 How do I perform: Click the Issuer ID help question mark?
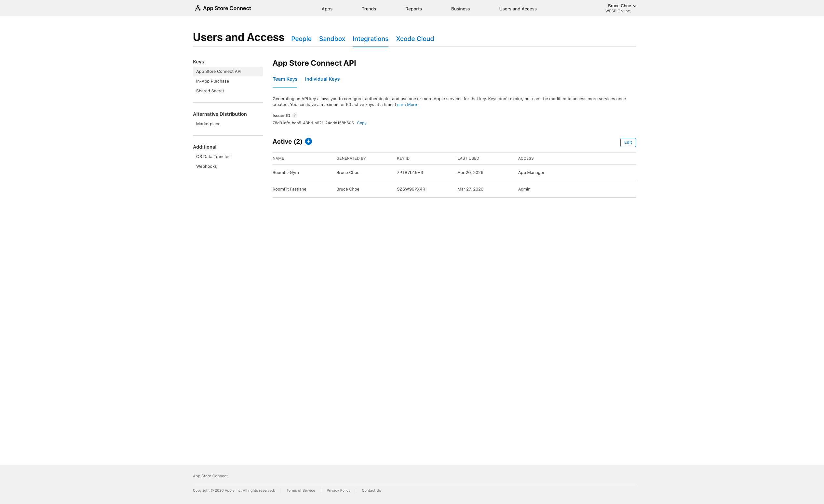click(x=294, y=115)
